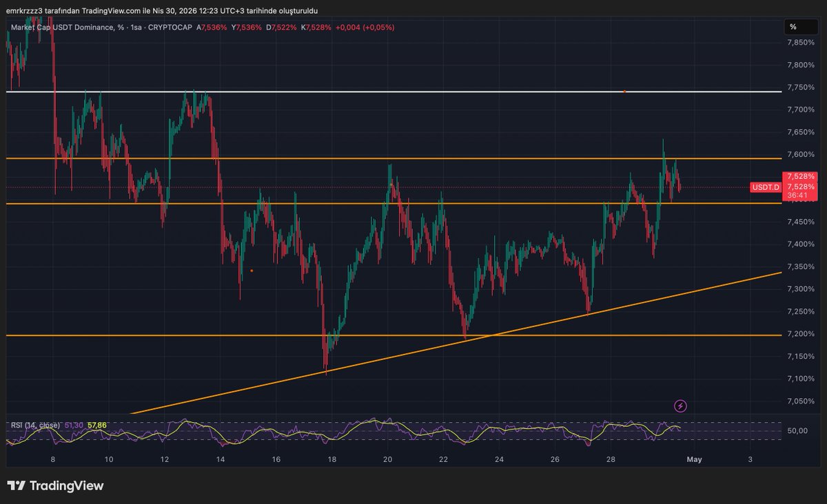Click the 7,150% price axis label
Image resolution: width=827 pixels, height=504 pixels.
[x=801, y=356]
